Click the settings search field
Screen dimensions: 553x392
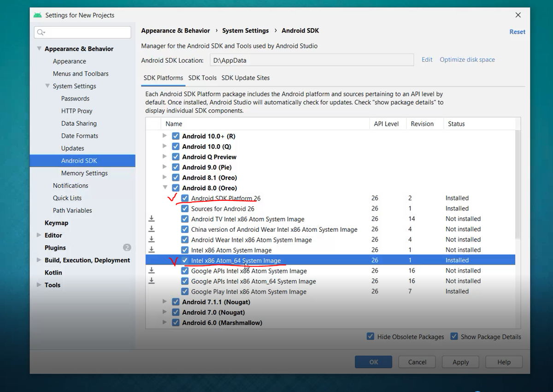pyautogui.click(x=82, y=32)
